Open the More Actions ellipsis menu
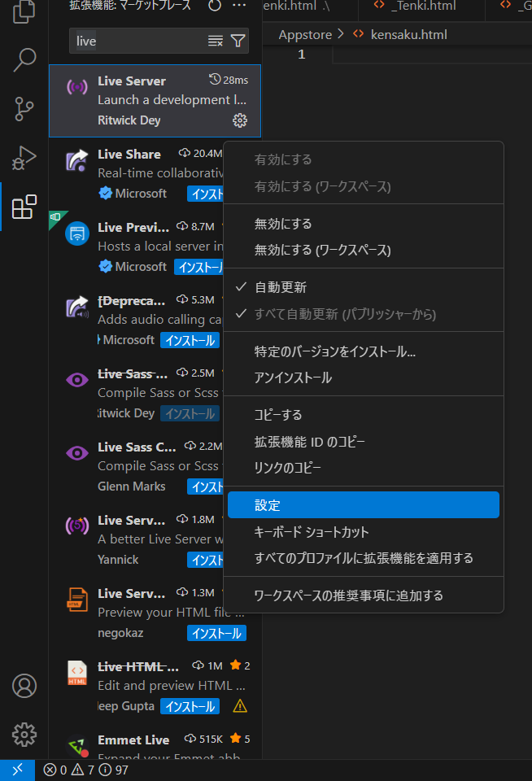The image size is (532, 781). coord(240,6)
